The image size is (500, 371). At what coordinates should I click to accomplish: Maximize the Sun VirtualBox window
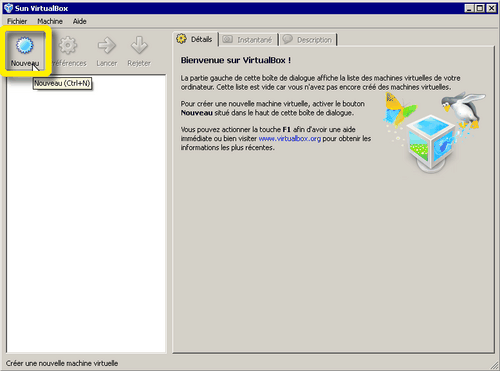[480, 8]
